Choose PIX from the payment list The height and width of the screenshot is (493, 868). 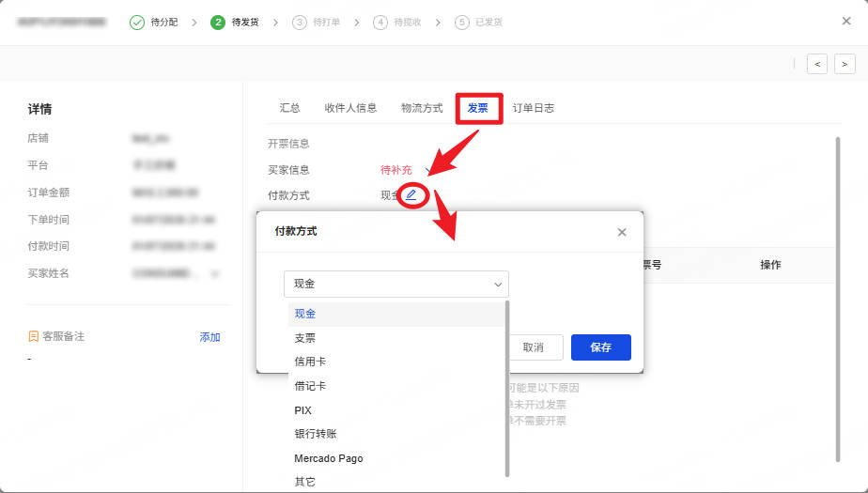pyautogui.click(x=395, y=410)
